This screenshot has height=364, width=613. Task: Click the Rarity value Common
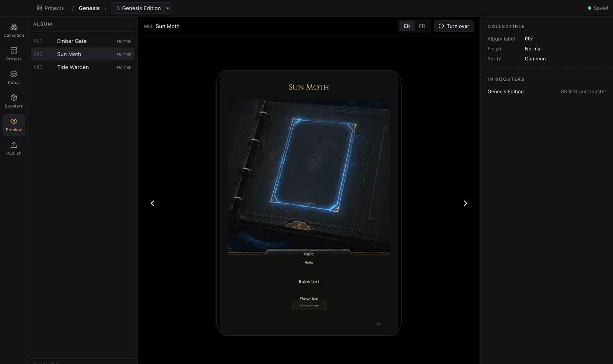coord(535,59)
